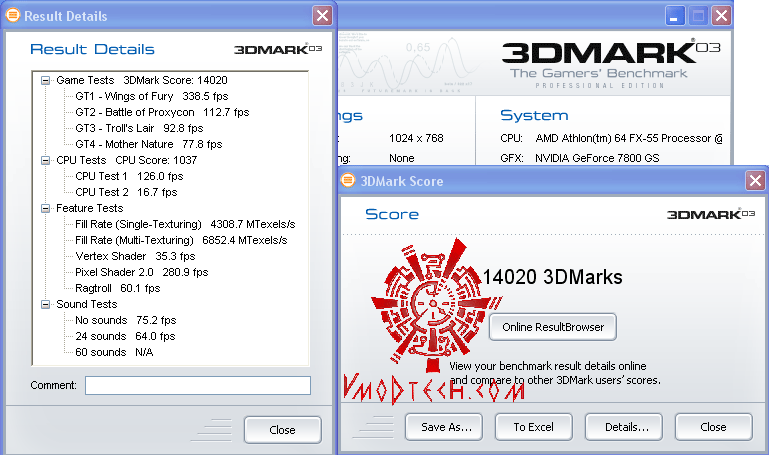Viewport: 769px width, 455px height.
Task: Click Close button in 3DMark Score window
Action: tap(714, 427)
